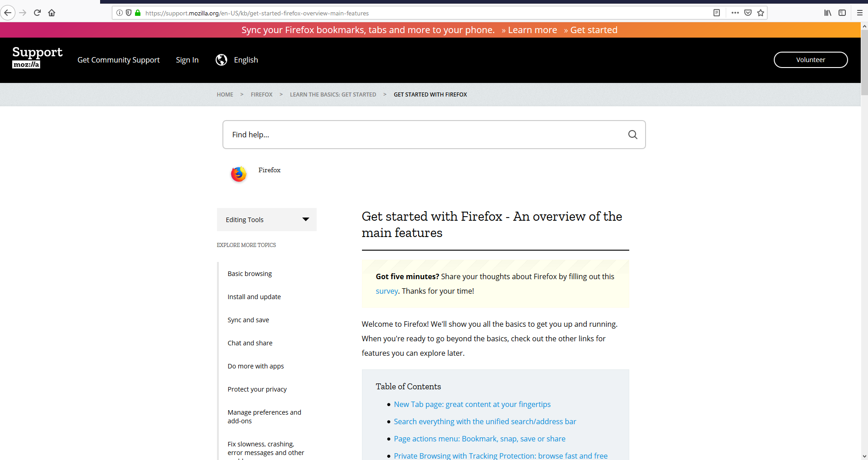Open Manage preferences and add-ons topic
The width and height of the screenshot is (868, 460).
(264, 416)
